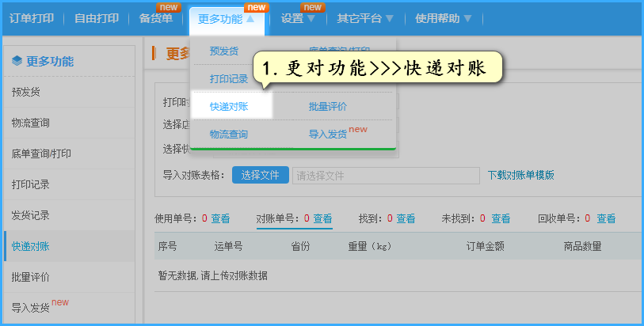Click the 序号 column header
Viewport: 644px width, 326px height.
[168, 246]
